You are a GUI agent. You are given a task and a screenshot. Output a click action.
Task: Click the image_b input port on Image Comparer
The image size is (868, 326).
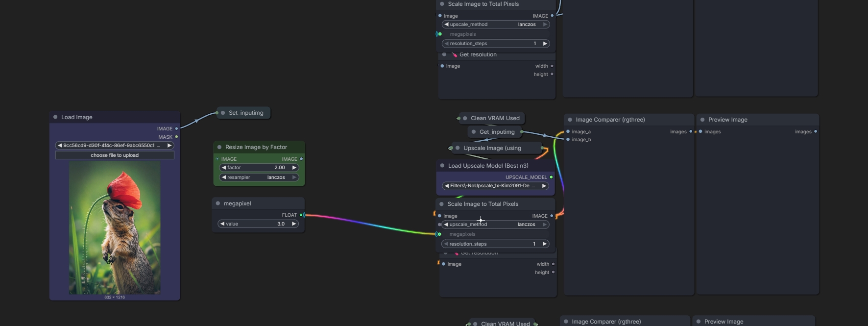568,139
